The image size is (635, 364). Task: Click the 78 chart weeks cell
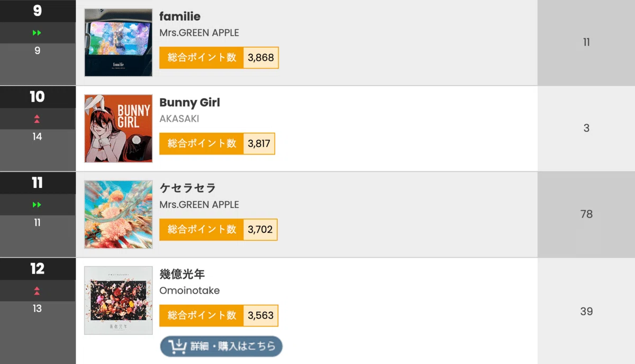coord(586,214)
